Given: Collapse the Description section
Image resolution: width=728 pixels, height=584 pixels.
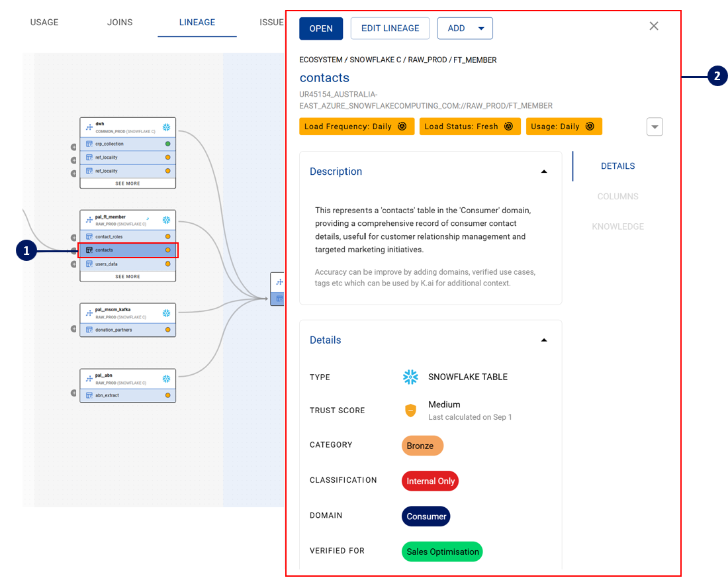Looking at the screenshot, I should click(544, 171).
